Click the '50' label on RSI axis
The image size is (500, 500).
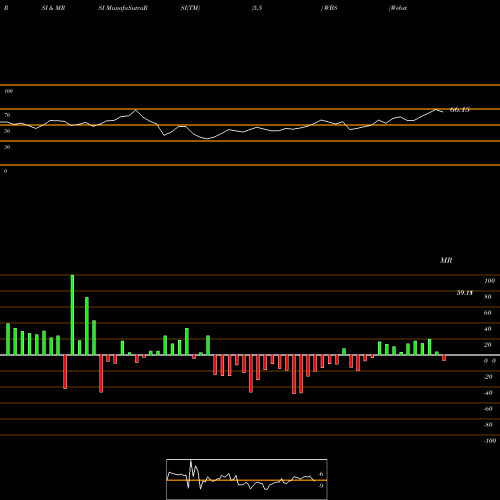click(x=7, y=131)
